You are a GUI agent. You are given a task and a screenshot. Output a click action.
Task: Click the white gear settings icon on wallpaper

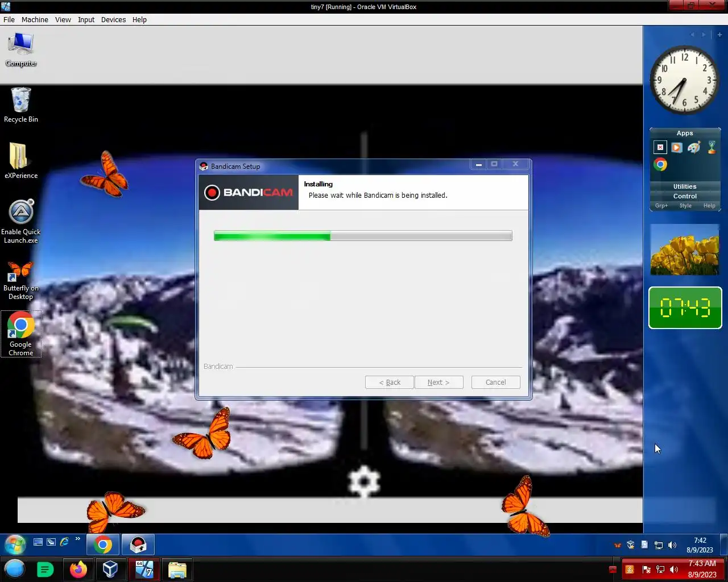pos(363,482)
